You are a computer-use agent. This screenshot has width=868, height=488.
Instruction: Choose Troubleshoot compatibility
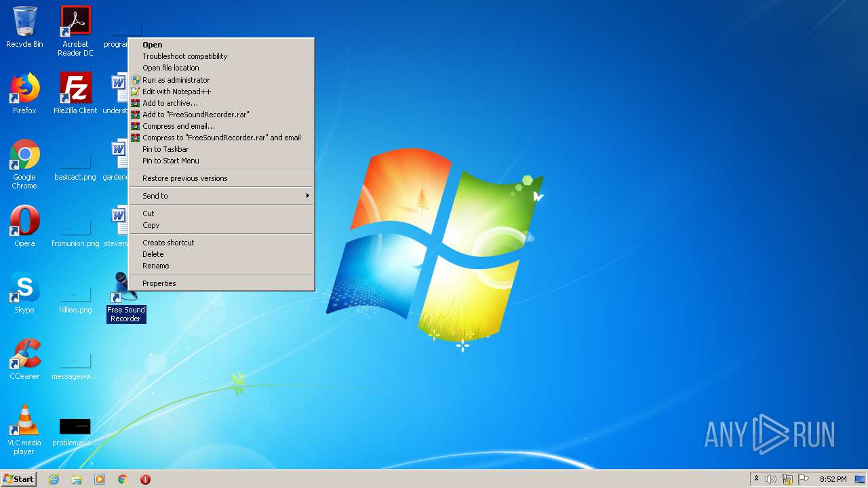[221, 56]
